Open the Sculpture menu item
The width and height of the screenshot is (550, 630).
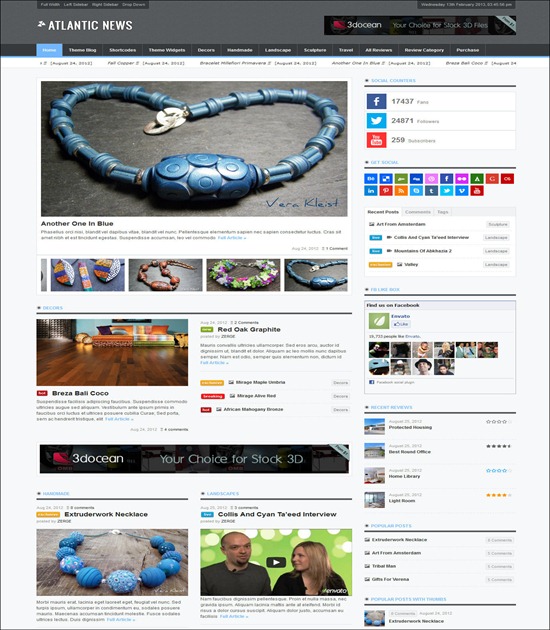point(315,50)
